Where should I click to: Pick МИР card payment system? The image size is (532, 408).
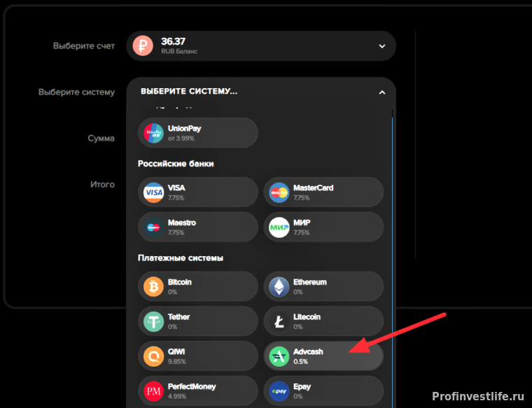(x=323, y=227)
